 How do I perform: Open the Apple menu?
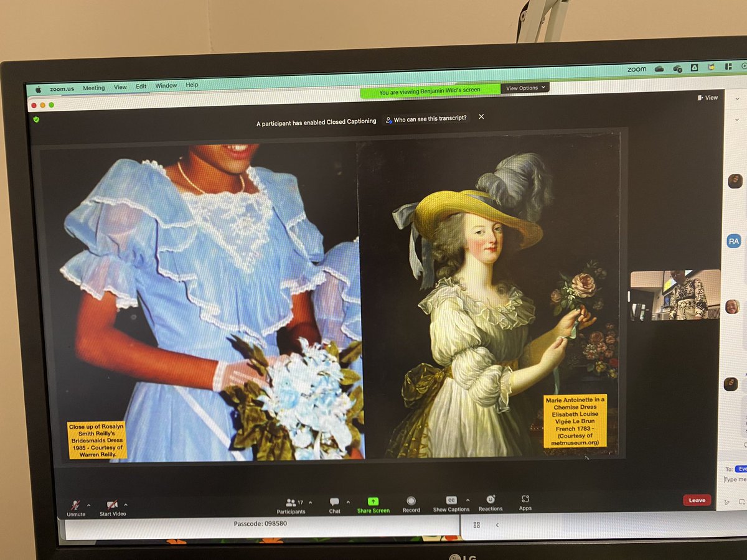(x=37, y=89)
